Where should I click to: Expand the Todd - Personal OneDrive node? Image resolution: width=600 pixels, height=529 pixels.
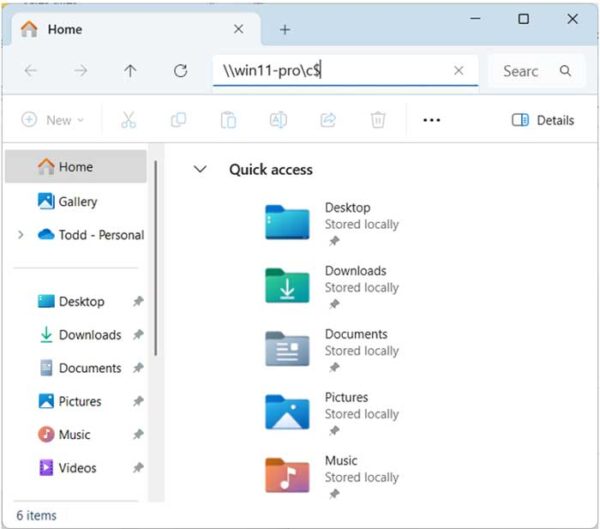click(21, 235)
